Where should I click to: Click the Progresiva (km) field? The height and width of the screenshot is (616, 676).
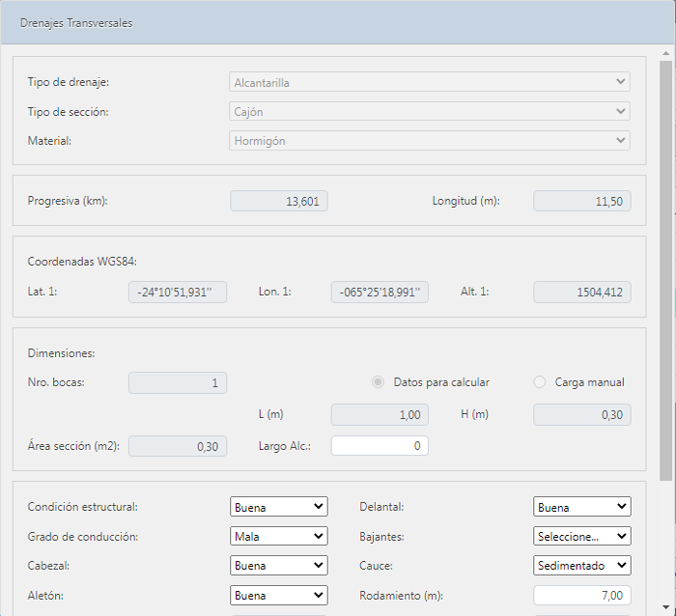(x=279, y=201)
